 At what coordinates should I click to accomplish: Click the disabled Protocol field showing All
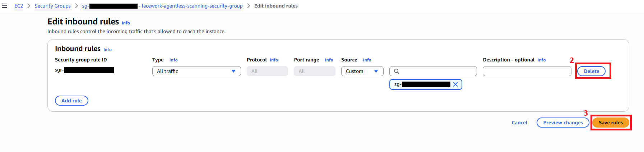[267, 71]
